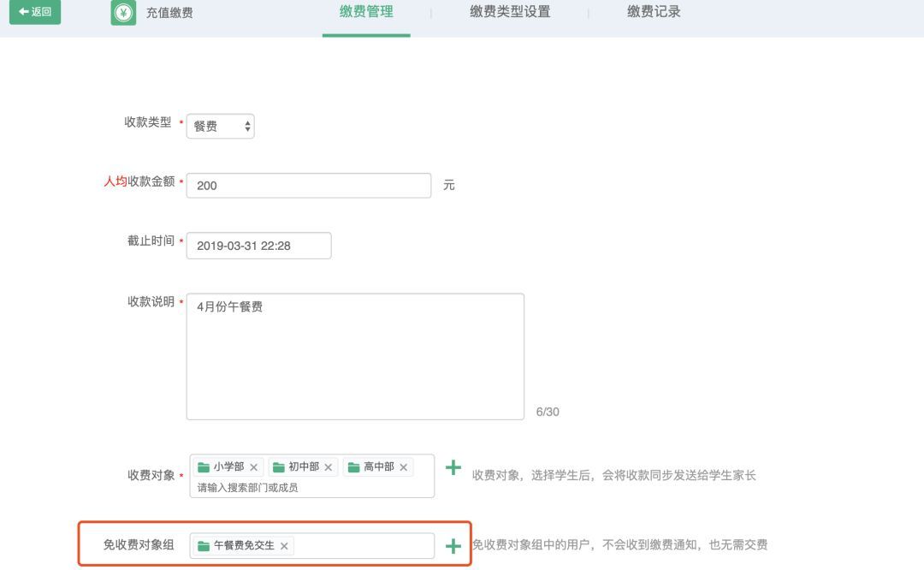Click the 元 unit text
This screenshot has height=570, width=924.
pyautogui.click(x=449, y=185)
